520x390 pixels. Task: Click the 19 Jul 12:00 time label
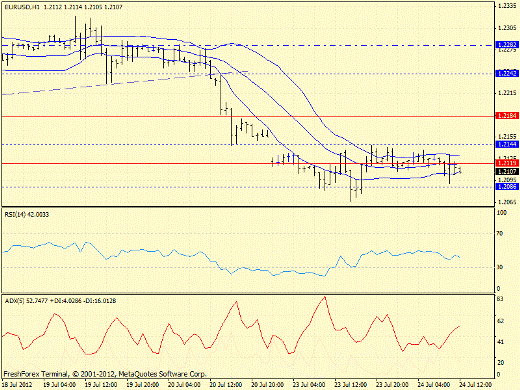(x=101, y=385)
